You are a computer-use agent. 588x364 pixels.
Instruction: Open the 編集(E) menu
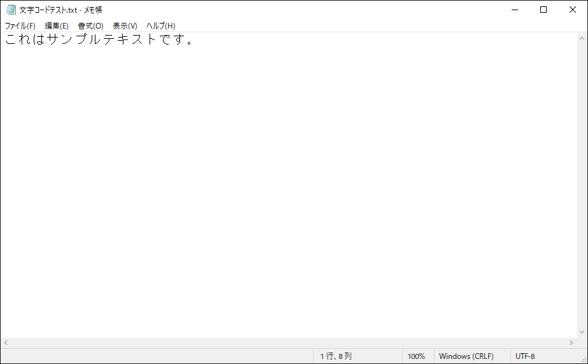pos(57,26)
